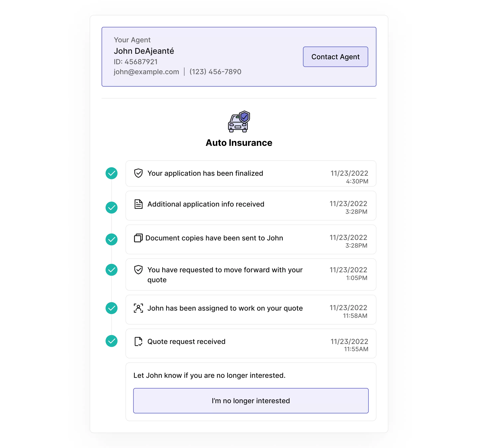Click document icon for additional application info
Image resolution: width=478 pixels, height=448 pixels.
pyautogui.click(x=138, y=204)
